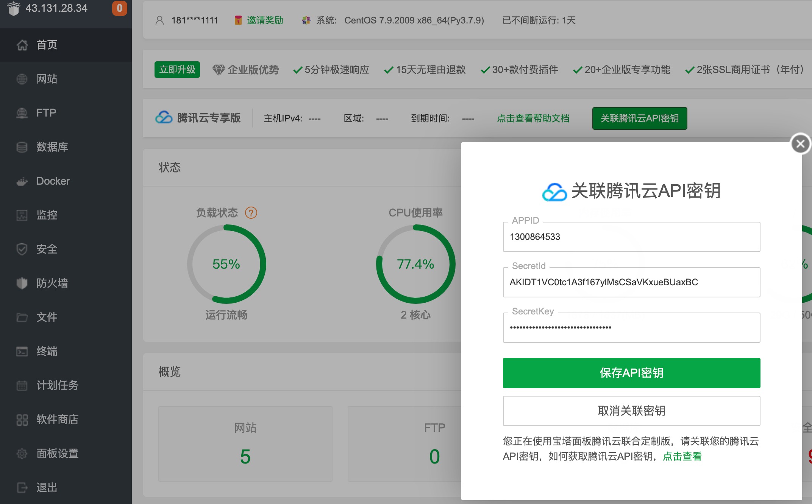The width and height of the screenshot is (812, 504).
Task: Click the 负载状态 55% gauge
Action: [226, 264]
